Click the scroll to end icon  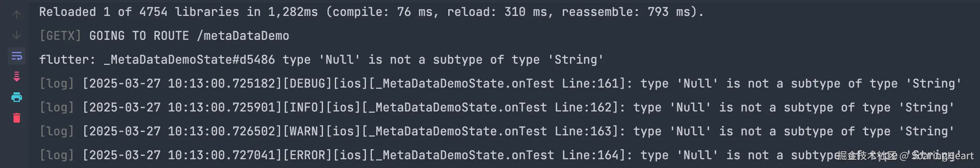pyautogui.click(x=17, y=77)
